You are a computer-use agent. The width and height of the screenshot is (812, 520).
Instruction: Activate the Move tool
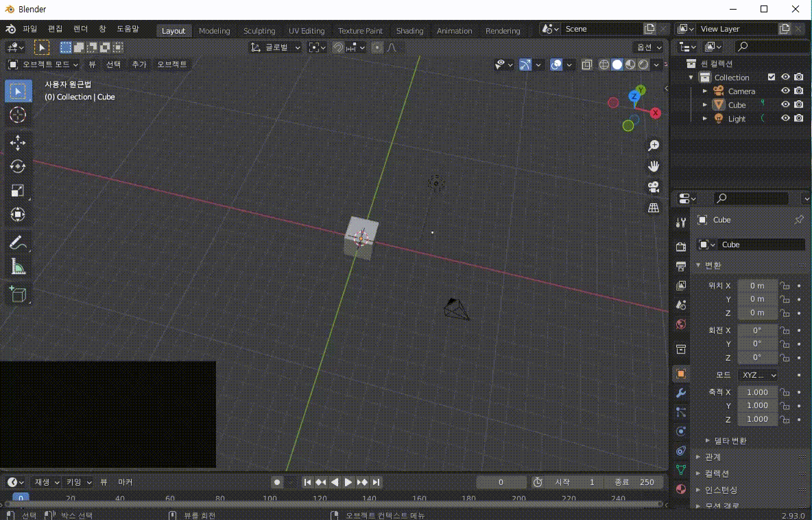tap(18, 143)
